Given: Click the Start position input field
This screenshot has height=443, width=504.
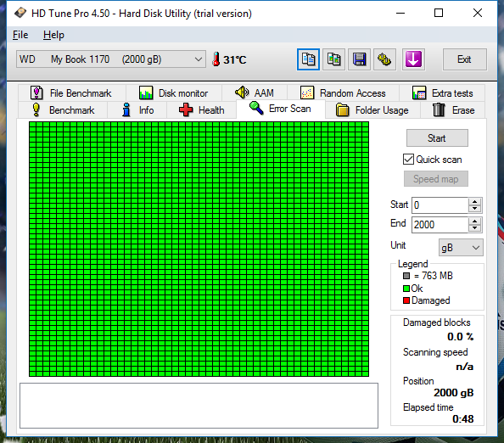Looking at the screenshot, I should [x=440, y=205].
